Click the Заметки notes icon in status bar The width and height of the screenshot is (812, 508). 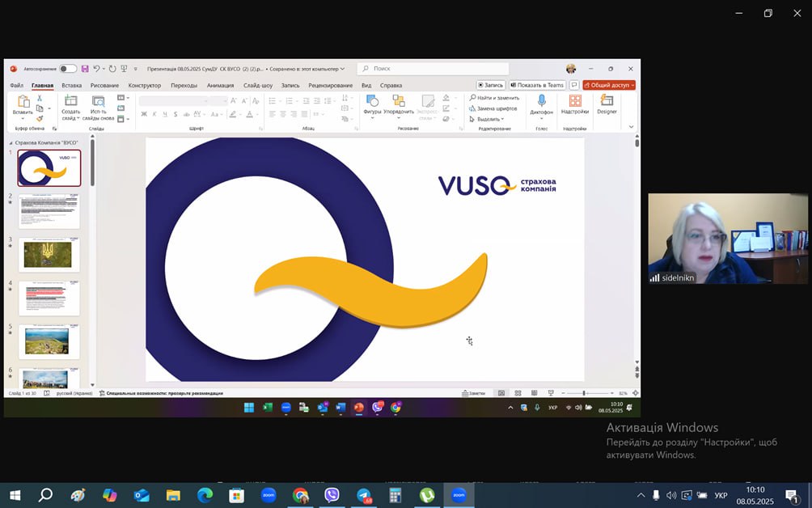pyautogui.click(x=473, y=393)
